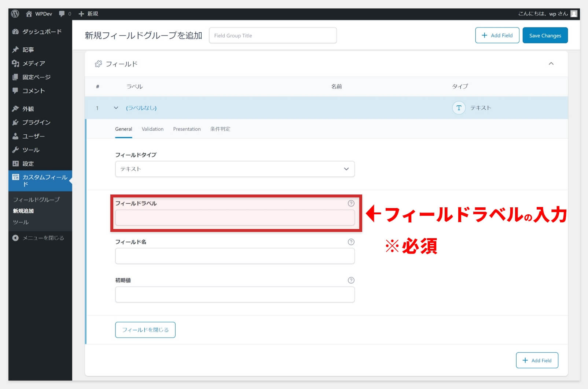Open help tooltip for フィールドラベル

pyautogui.click(x=351, y=203)
